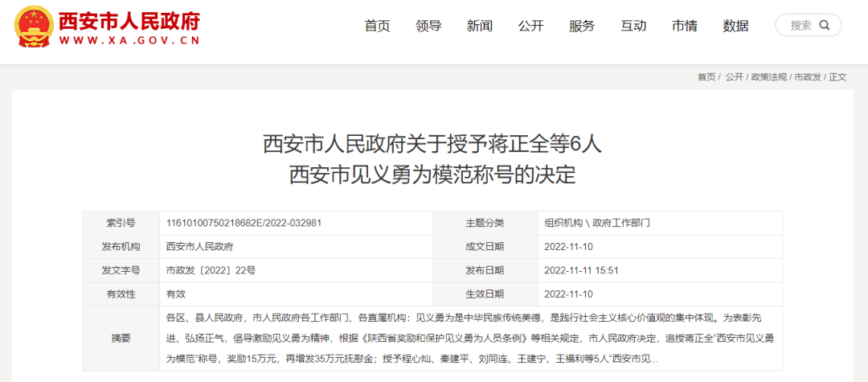Image resolution: width=868 pixels, height=382 pixels.
Task: Open the 市情 navigation item
Action: 685,26
